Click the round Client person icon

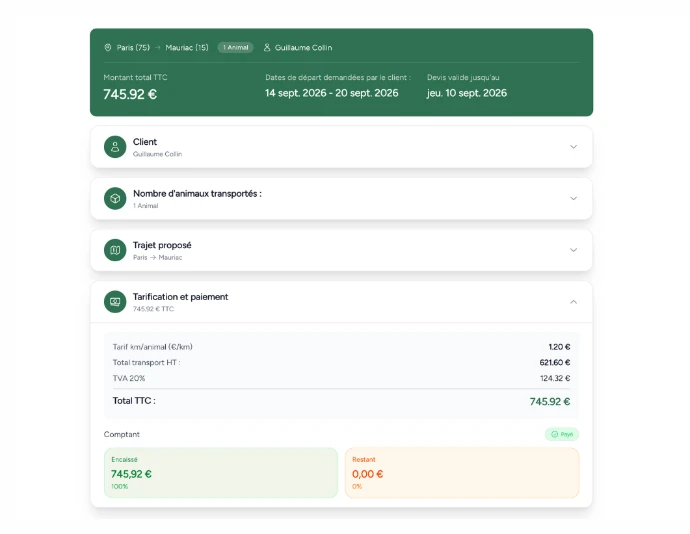115,147
